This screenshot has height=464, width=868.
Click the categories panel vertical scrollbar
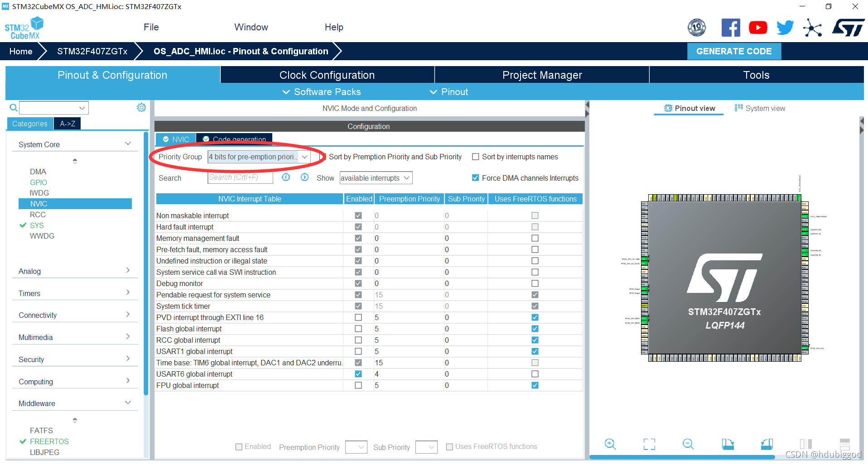[146, 263]
